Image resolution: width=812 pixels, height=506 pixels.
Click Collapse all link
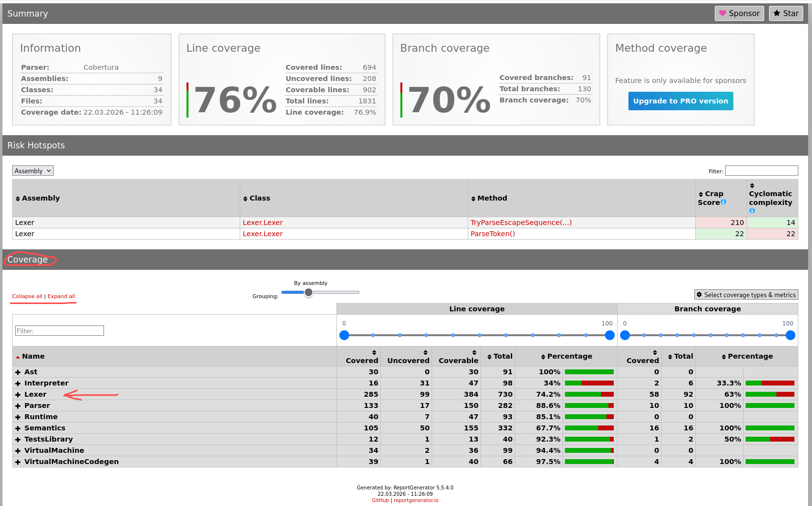[x=27, y=297]
